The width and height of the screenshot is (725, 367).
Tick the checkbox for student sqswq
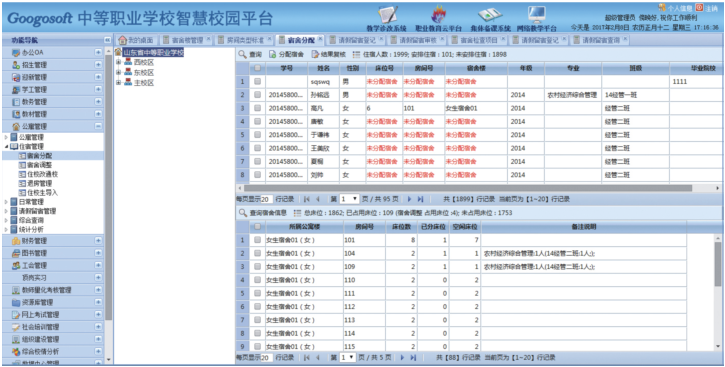pos(258,81)
